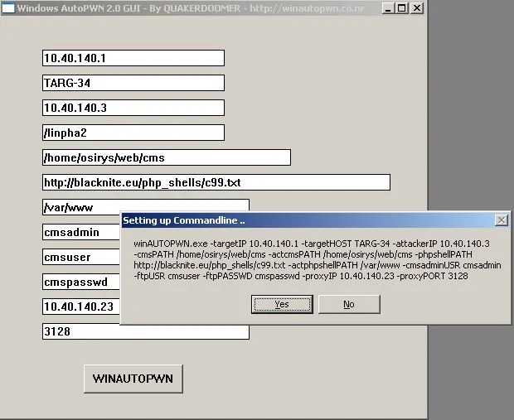Click the cmsuser FTP user field
Image resolution: width=514 pixels, height=420 pixels.
pyautogui.click(x=81, y=257)
